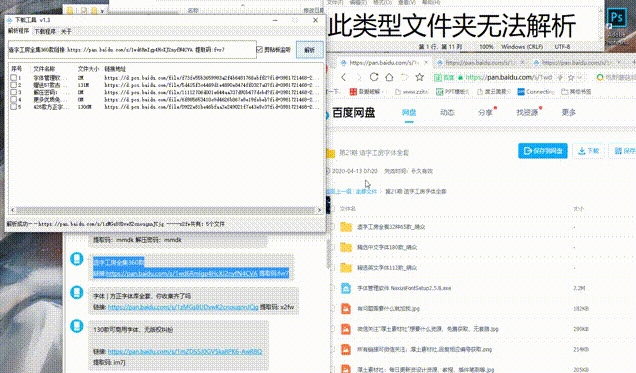Click avatar beside 130款可商用字体 message
The image size is (636, 373).
tap(77, 326)
